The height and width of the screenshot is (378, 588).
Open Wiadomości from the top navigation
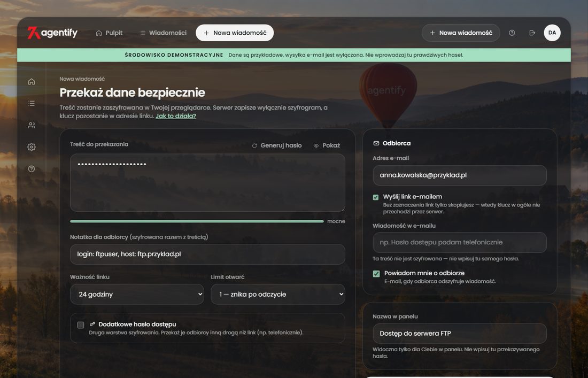(x=163, y=33)
